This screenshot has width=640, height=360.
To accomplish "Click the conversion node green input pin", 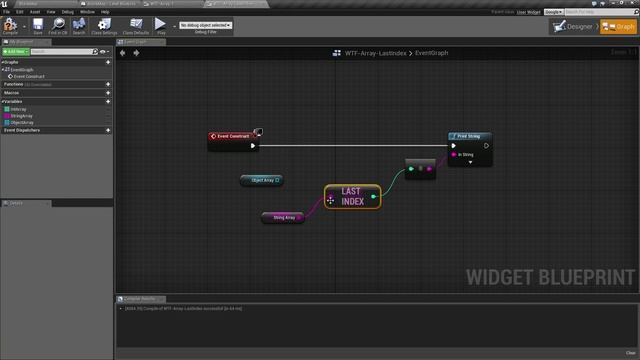I will click(x=411, y=169).
